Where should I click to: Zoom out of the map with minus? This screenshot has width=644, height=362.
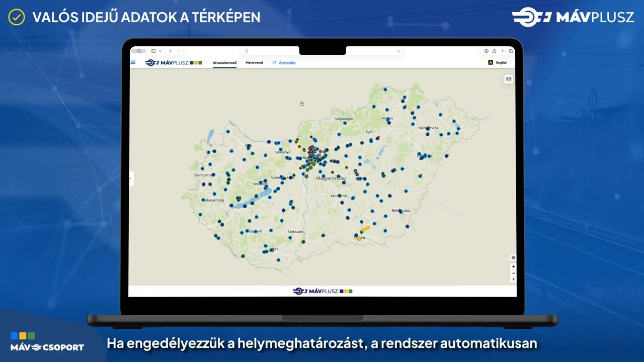513,273
